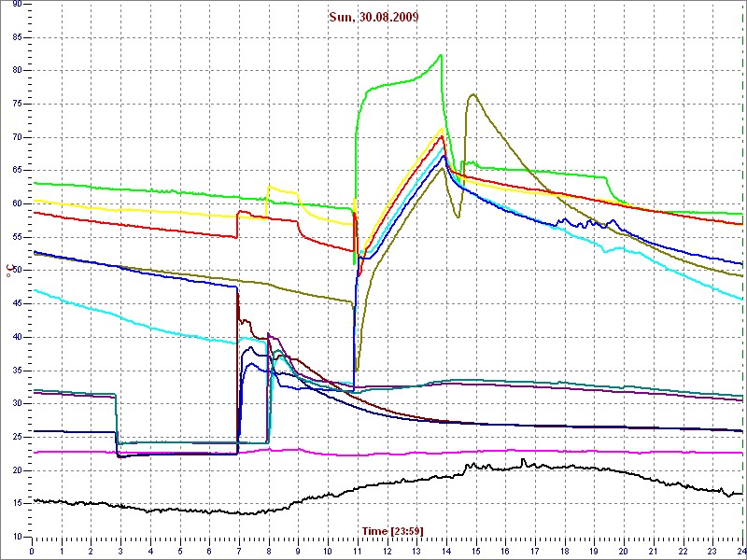Click hour 19 on the time axis
This screenshot has height=560, width=747.
593,553
